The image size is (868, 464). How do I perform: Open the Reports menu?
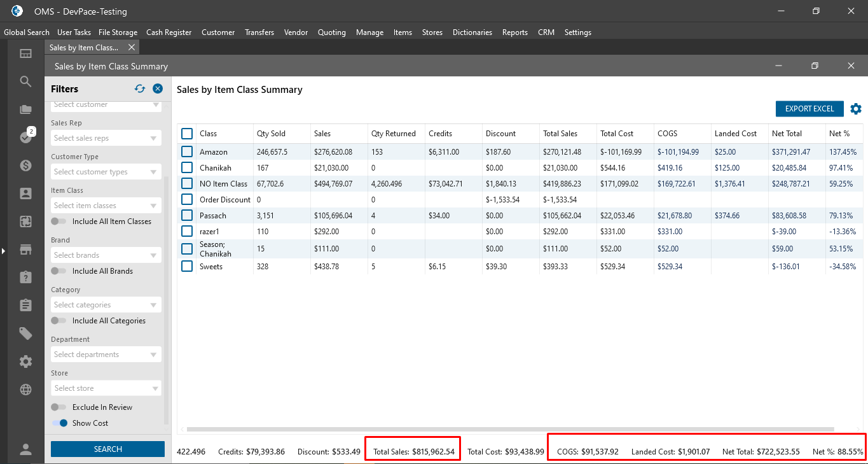514,32
